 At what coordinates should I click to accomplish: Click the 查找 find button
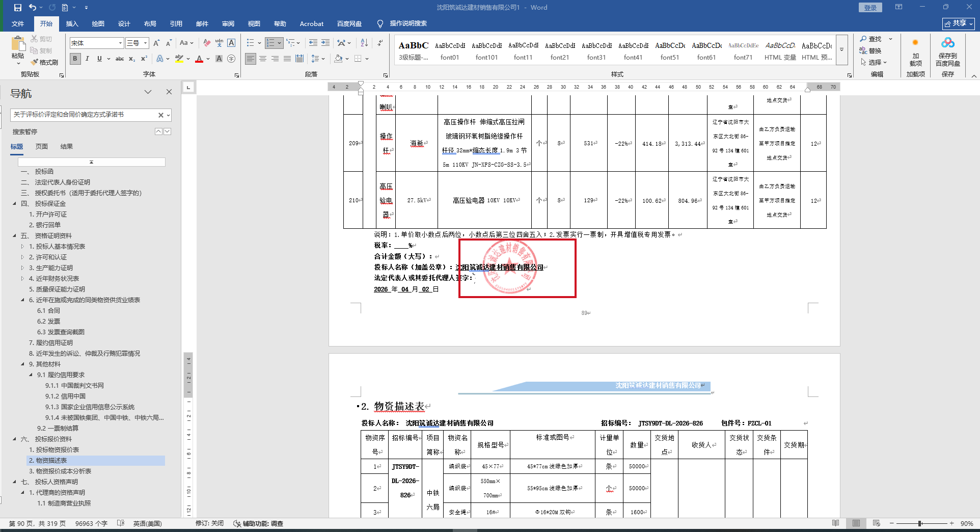[x=871, y=39]
